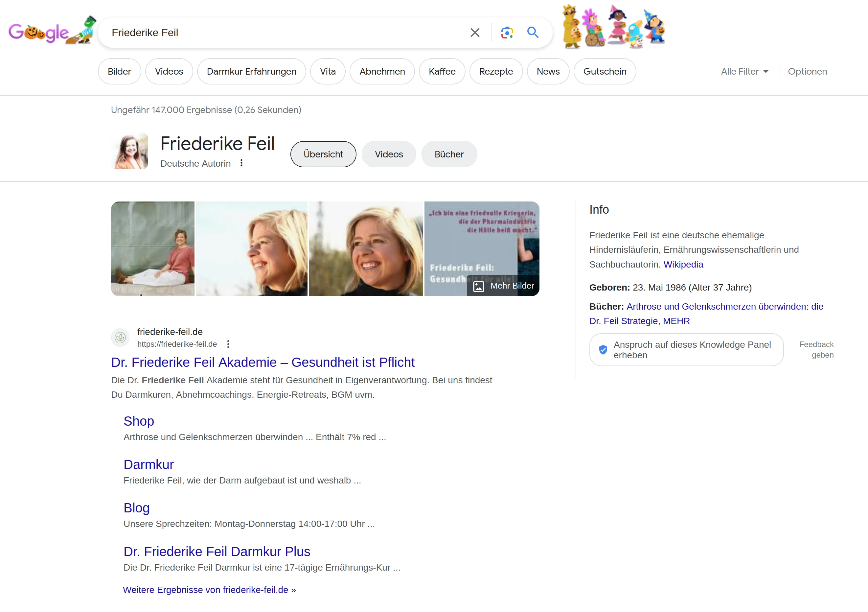Image resolution: width=868 pixels, height=612 pixels.
Task: Open the Darmkur sitelink
Action: 148,465
